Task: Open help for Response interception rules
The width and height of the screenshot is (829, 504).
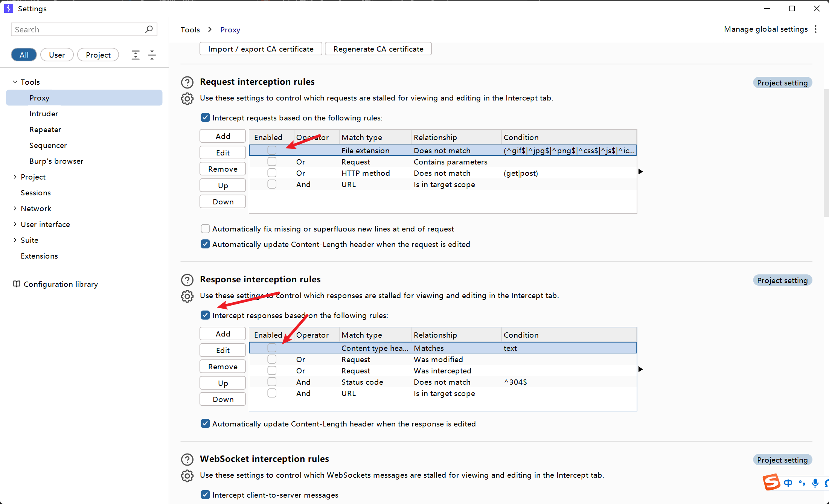Action: click(x=187, y=280)
